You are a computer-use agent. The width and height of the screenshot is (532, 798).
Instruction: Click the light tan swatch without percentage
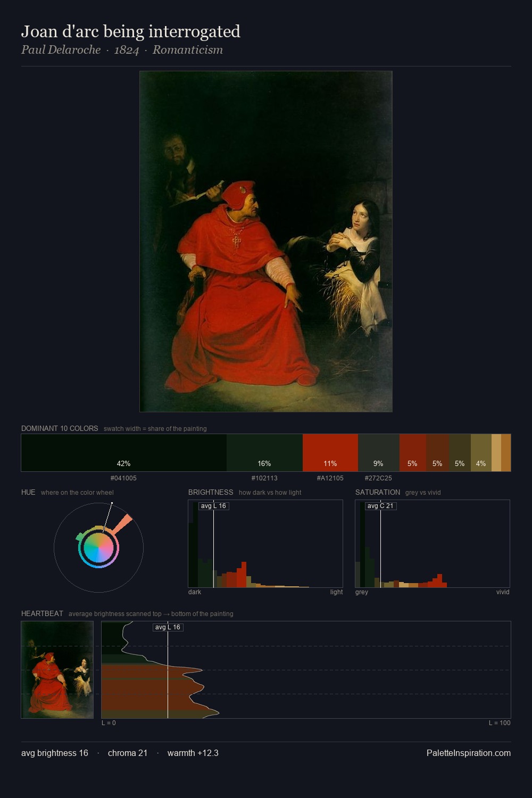click(496, 453)
